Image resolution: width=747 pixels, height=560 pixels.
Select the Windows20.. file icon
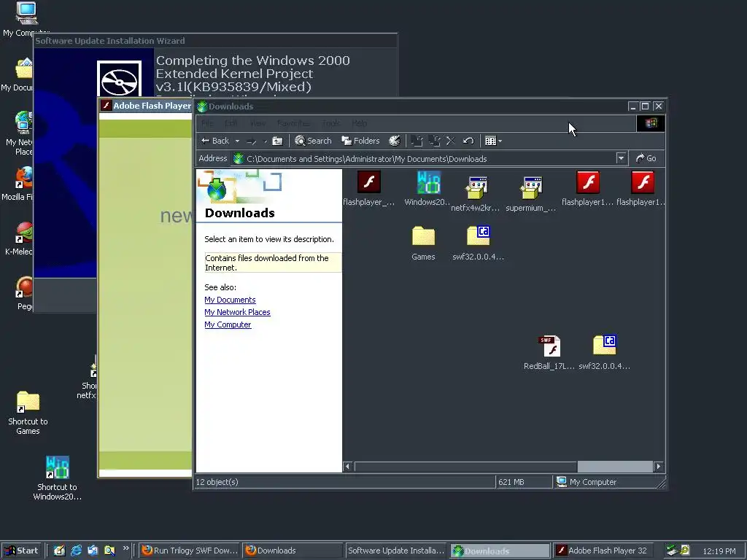click(x=427, y=189)
